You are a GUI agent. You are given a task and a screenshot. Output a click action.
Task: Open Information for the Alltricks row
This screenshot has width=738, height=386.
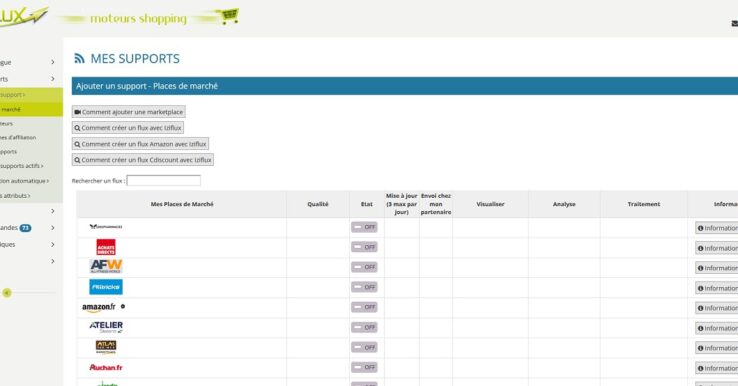(x=717, y=288)
